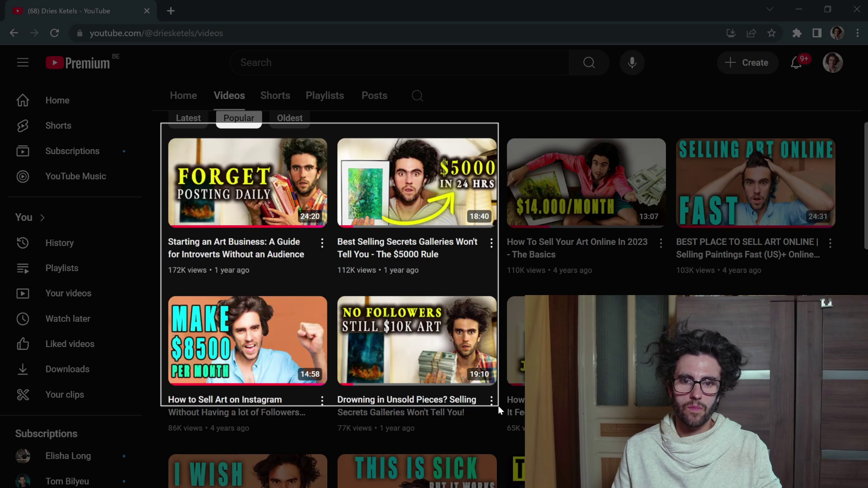Click the microphone voice search icon

tap(632, 62)
